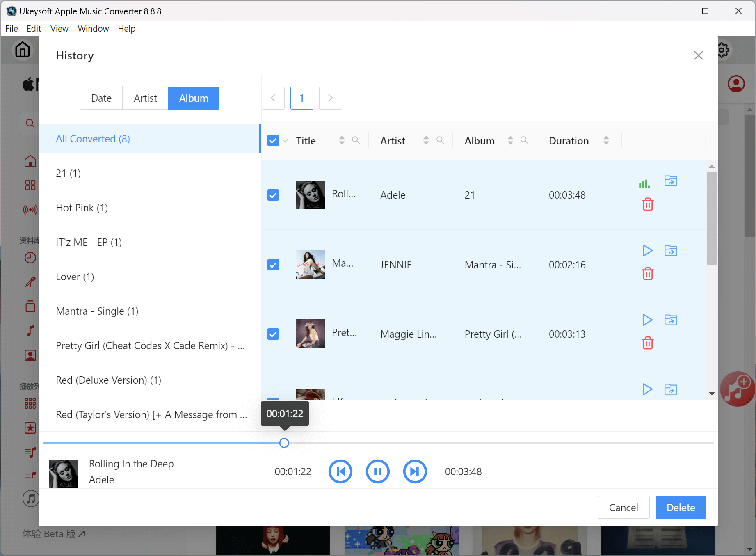Search titles using the magnifier icon
The height and width of the screenshot is (556, 756).
(x=356, y=140)
